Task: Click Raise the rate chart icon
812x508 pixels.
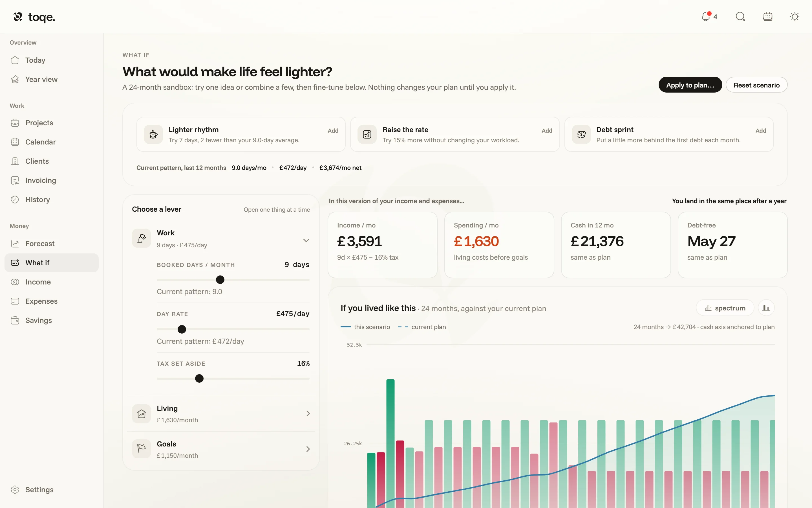Action: tap(367, 134)
